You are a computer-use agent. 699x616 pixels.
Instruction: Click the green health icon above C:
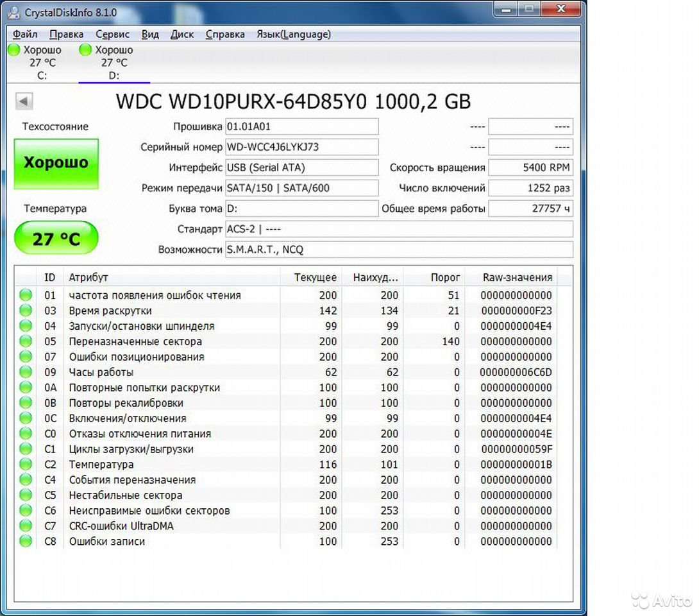pos(14,49)
